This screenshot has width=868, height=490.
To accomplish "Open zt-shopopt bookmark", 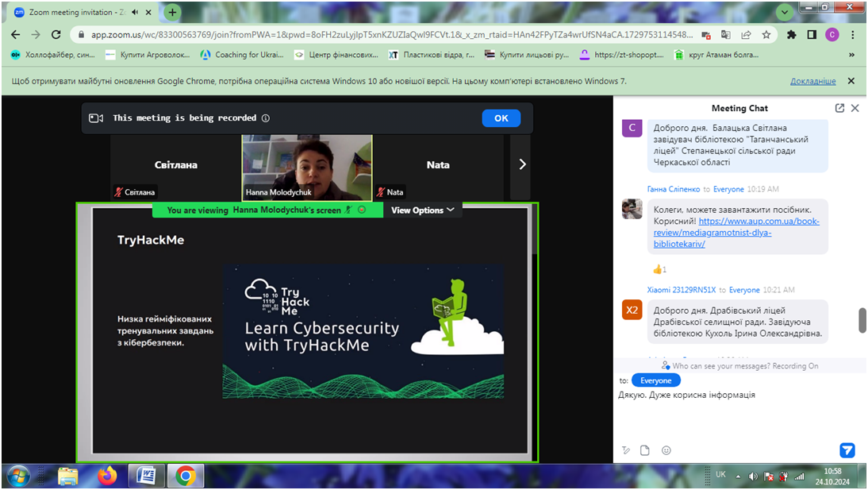I will click(x=622, y=55).
